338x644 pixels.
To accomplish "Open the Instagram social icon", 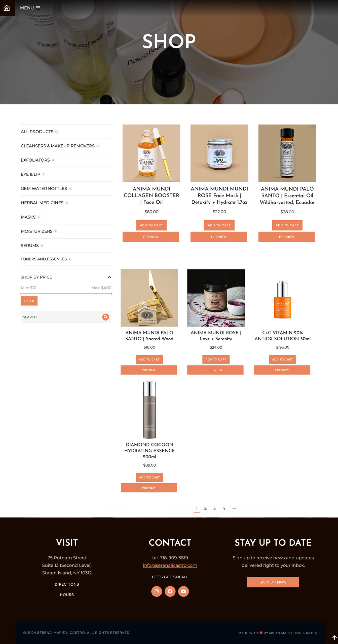I will coord(157,591).
